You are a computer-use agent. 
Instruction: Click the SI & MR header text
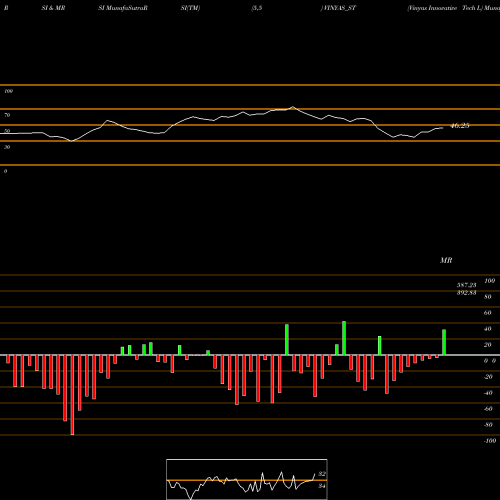[x=53, y=8]
